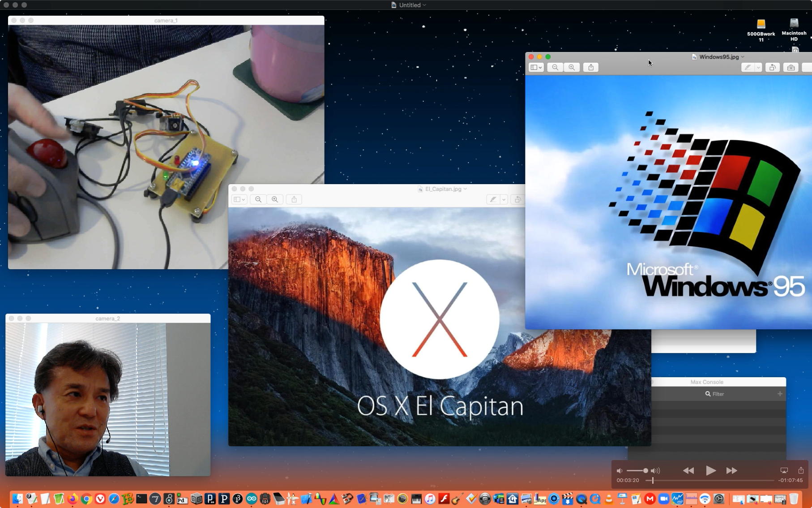Expand highlight pen options in El_Capitan.jpg window

[504, 199]
